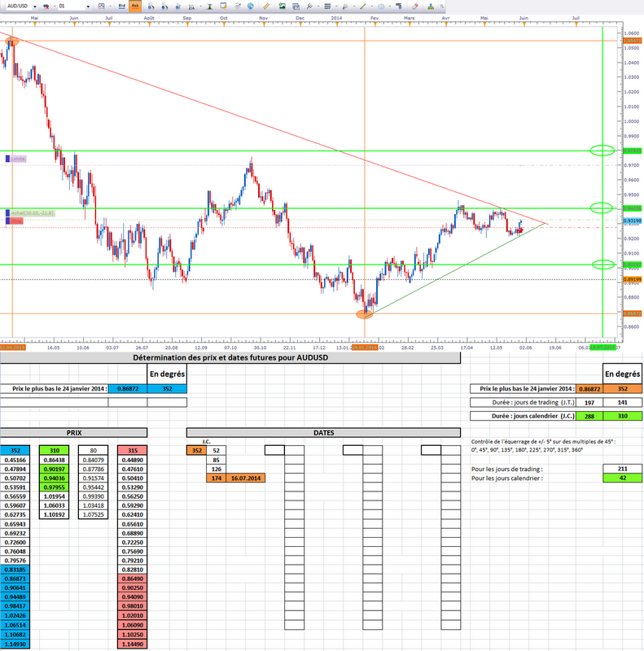Open the AUD/USD symbol dropdown
The height and width of the screenshot is (651, 644).
[34, 7]
